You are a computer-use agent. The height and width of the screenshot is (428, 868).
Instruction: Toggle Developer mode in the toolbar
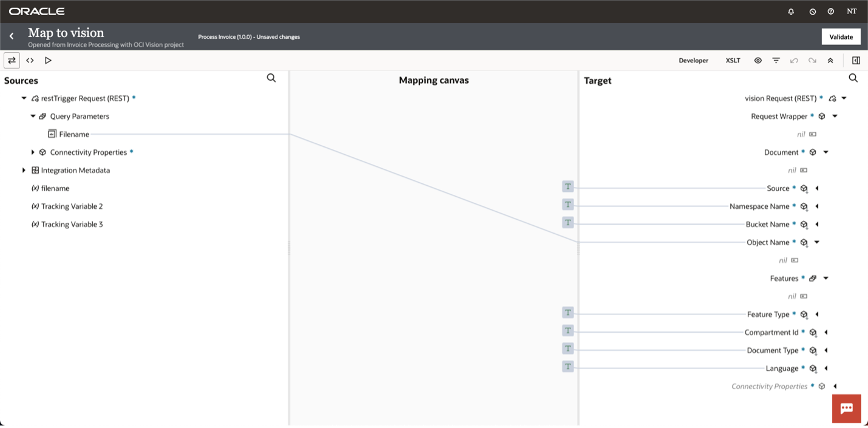tap(694, 60)
